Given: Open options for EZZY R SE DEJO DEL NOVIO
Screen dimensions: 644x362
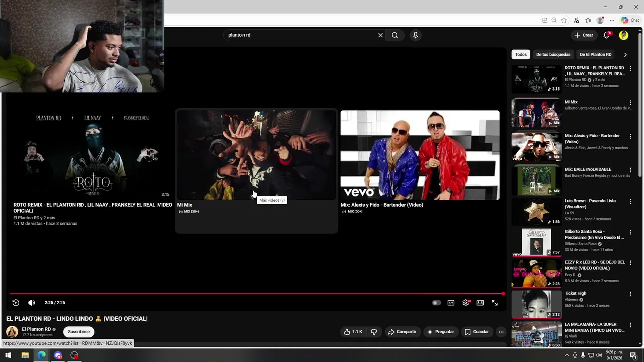Looking at the screenshot, I should pos(630,263).
